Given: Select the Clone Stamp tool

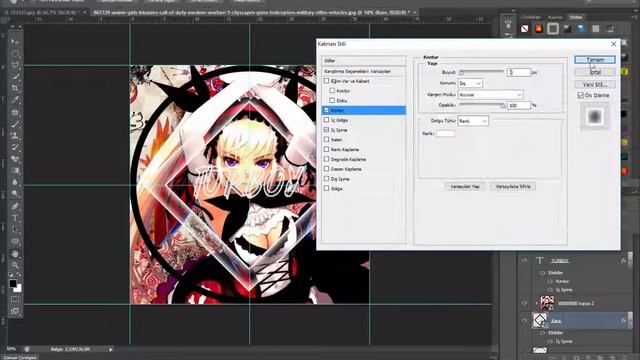Looking at the screenshot, I should pos(15,136).
